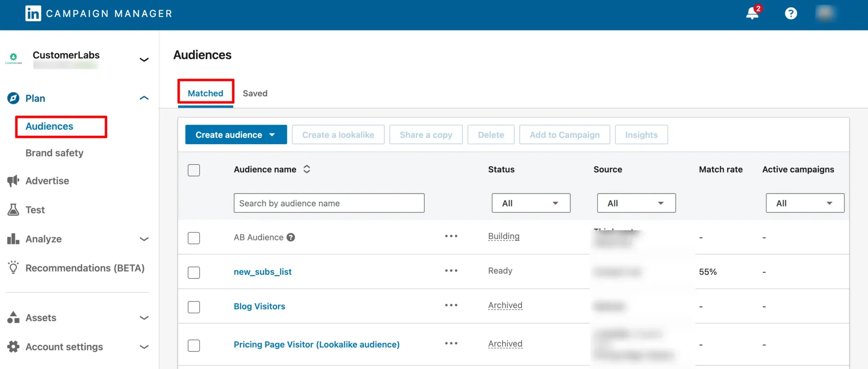
Task: Click the Building status of AB Audience
Action: pos(504,236)
